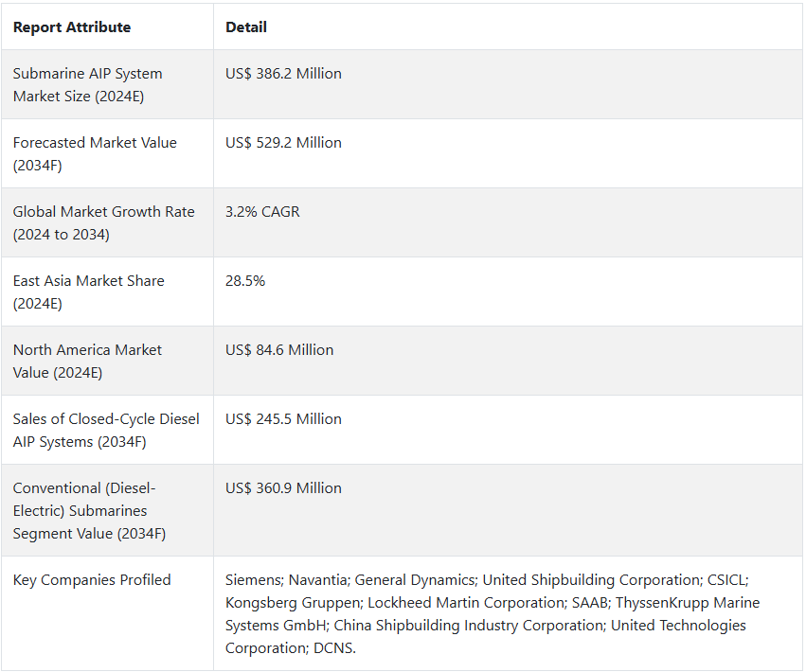Select the North America Market Value cell

[x=107, y=362]
